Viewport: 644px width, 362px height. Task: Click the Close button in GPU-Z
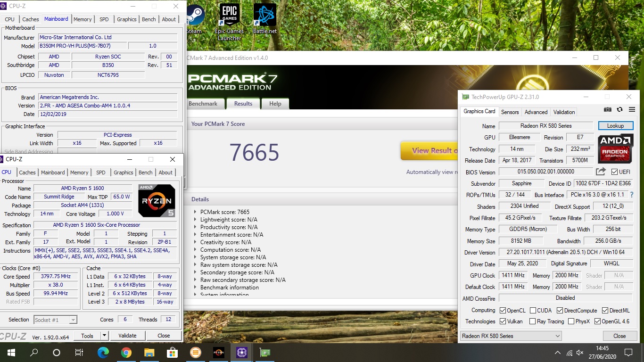619,336
